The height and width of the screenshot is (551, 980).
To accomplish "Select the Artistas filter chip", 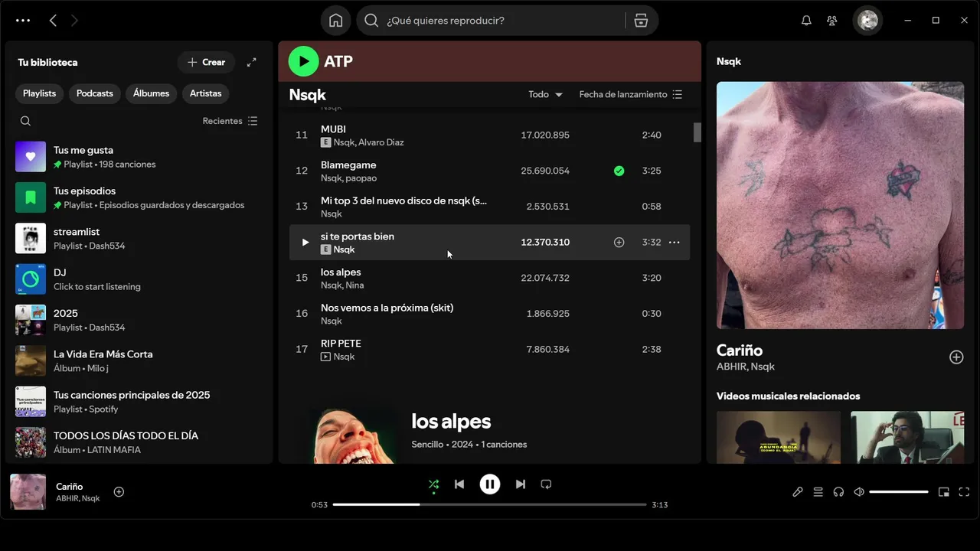I will (205, 93).
